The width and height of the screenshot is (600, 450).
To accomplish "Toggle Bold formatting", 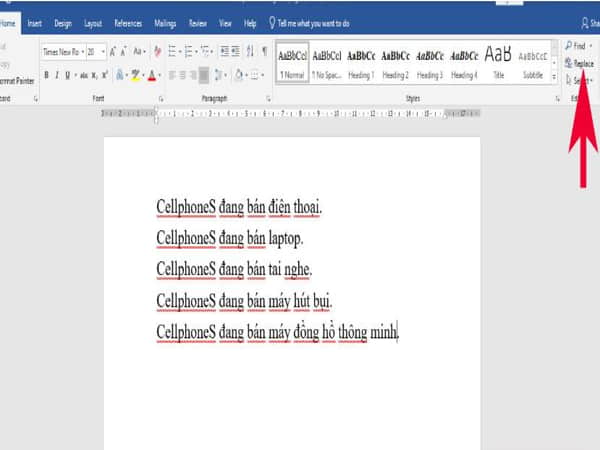I will [x=46, y=75].
